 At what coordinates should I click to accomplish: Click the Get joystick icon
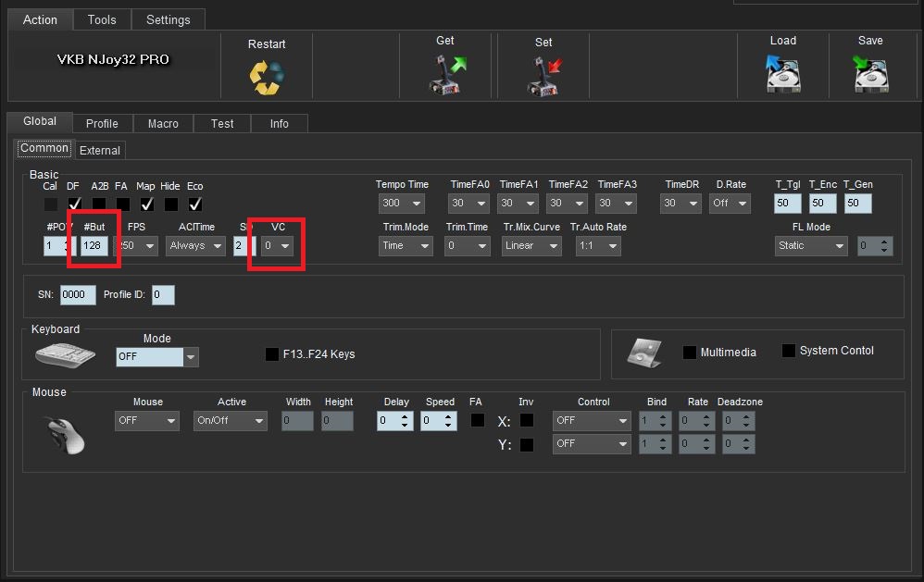pyautogui.click(x=447, y=74)
